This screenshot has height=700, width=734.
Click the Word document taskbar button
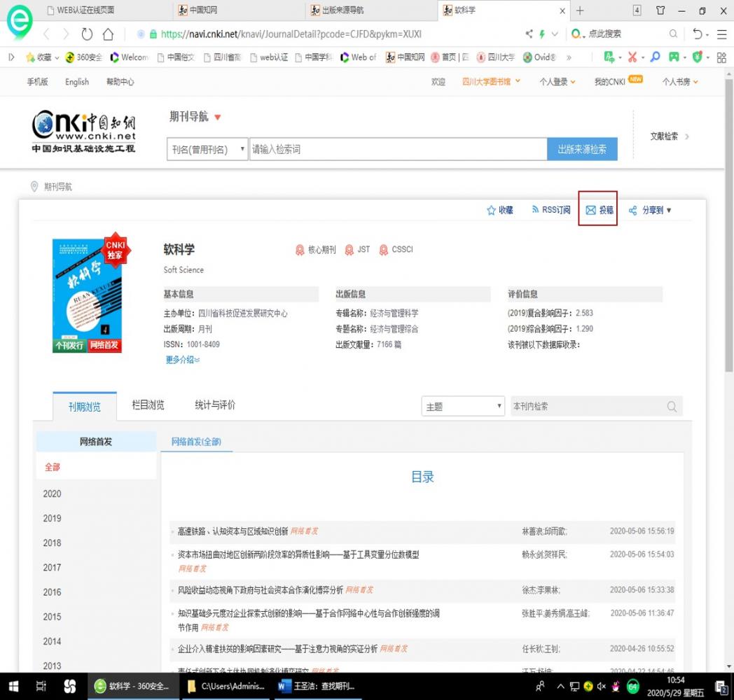[x=317, y=687]
